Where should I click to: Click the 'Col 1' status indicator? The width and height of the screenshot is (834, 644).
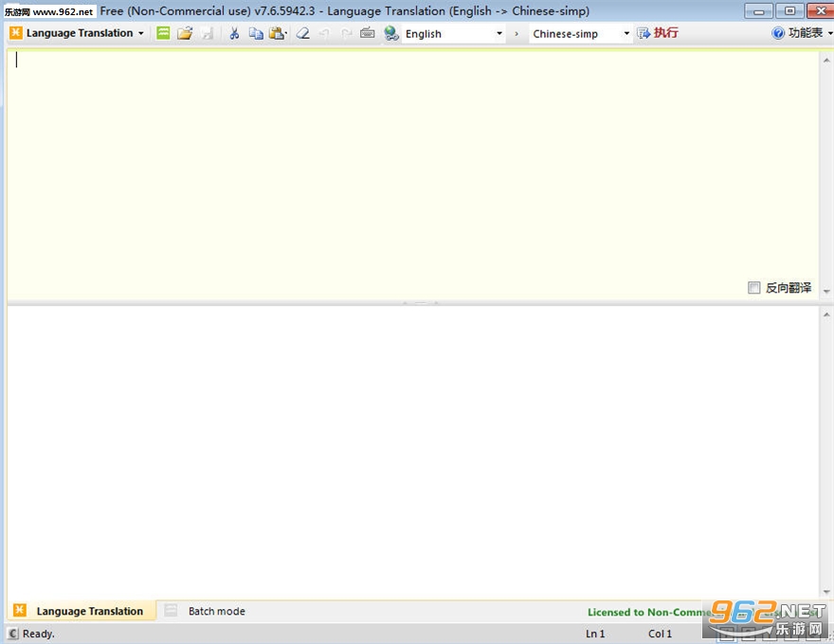pyautogui.click(x=660, y=634)
